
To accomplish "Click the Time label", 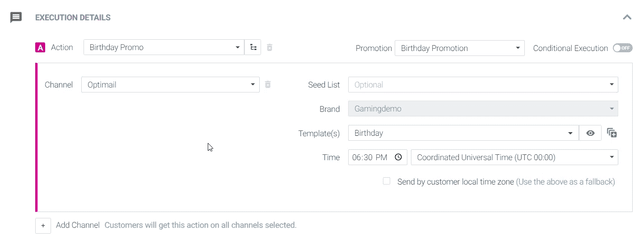I will tap(331, 158).
